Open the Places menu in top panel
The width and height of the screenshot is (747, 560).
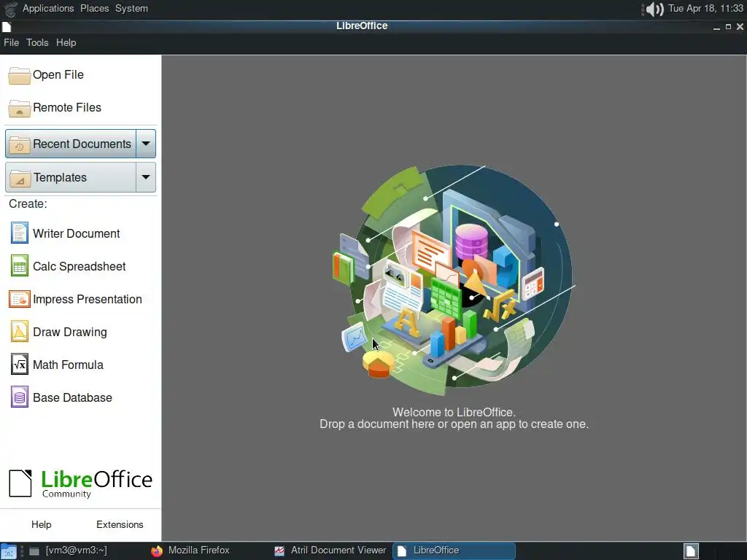coord(94,9)
